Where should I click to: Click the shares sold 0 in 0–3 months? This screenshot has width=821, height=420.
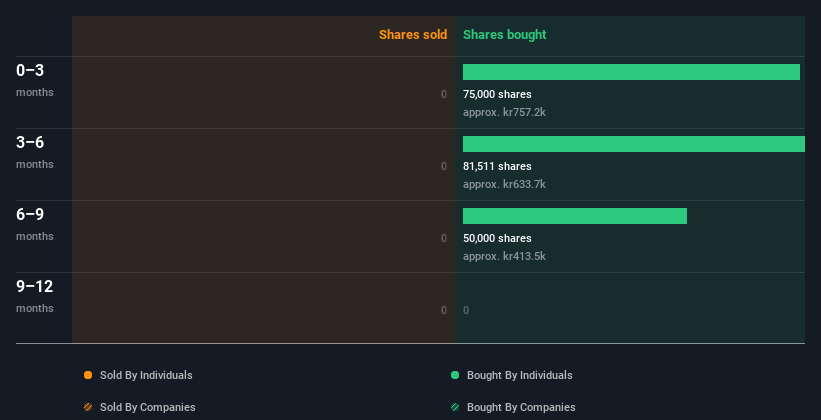(x=444, y=95)
